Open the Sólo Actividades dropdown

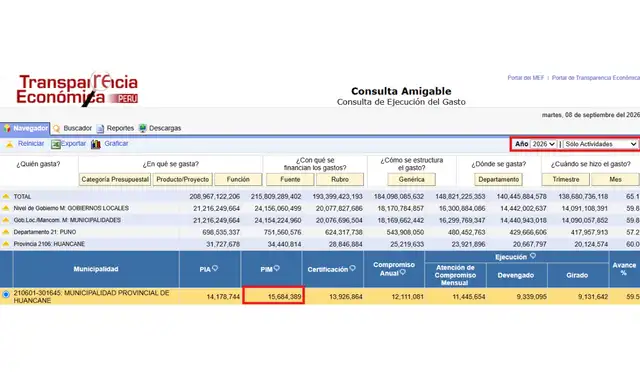[600, 144]
